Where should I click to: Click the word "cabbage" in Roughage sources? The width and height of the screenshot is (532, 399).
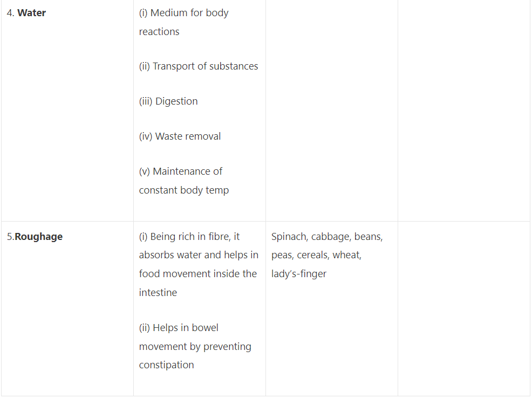(x=330, y=237)
